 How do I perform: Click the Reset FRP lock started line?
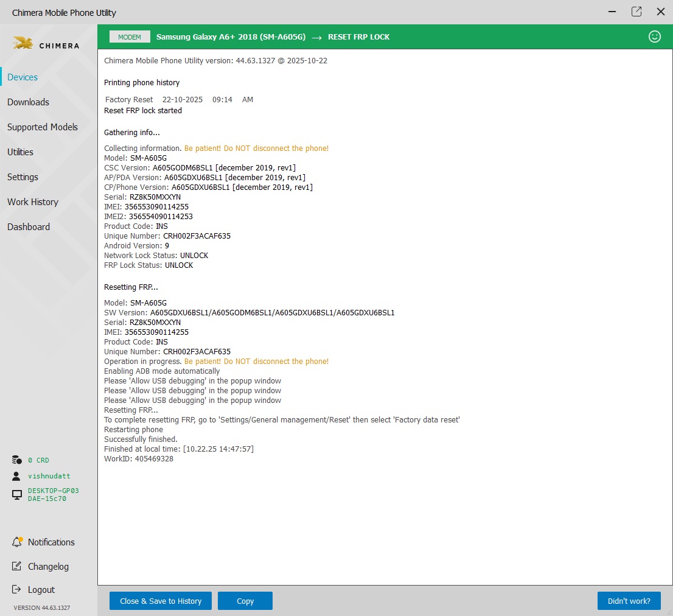click(x=143, y=110)
